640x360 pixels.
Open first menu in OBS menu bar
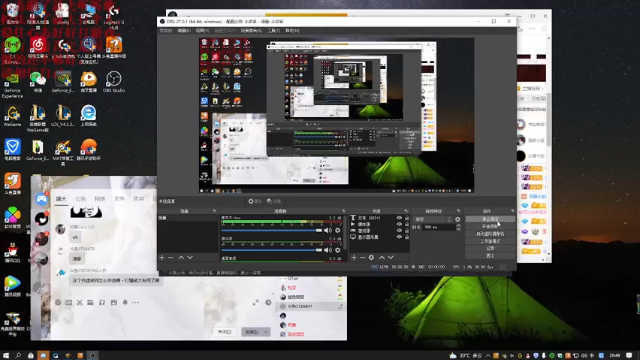point(166,31)
